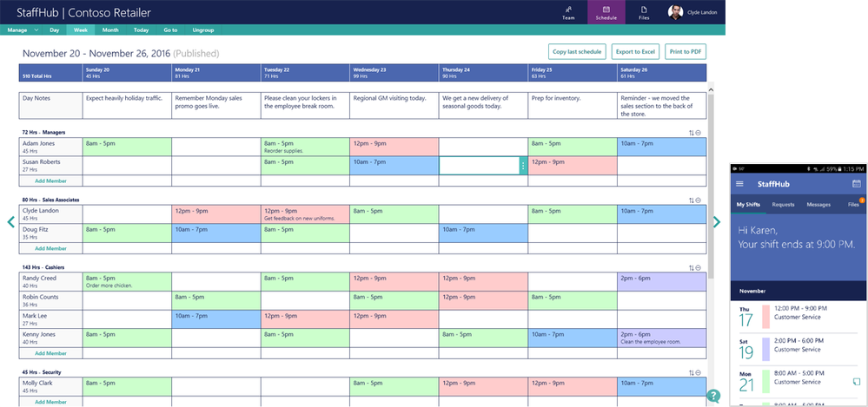Go to next week with right chevron

717,222
